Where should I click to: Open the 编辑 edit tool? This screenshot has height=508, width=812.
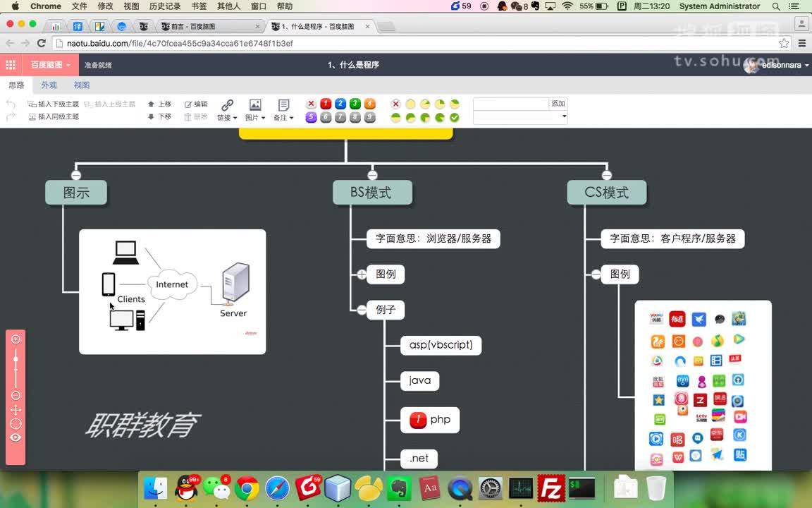point(195,103)
